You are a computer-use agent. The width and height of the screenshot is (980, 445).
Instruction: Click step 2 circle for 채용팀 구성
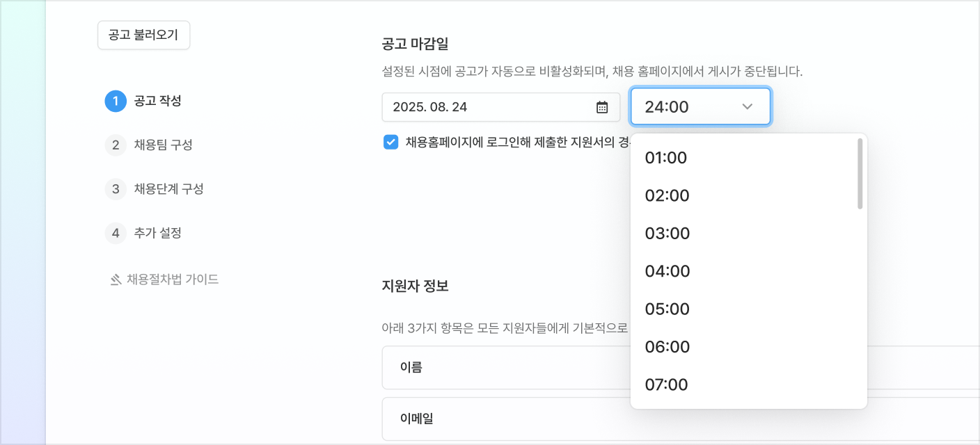point(116,145)
